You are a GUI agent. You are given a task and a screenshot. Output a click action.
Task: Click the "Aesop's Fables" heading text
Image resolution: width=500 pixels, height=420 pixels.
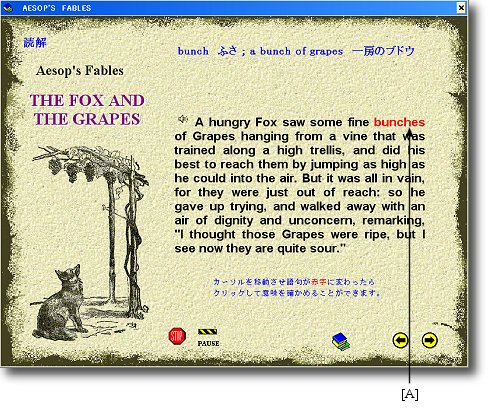click(x=80, y=71)
